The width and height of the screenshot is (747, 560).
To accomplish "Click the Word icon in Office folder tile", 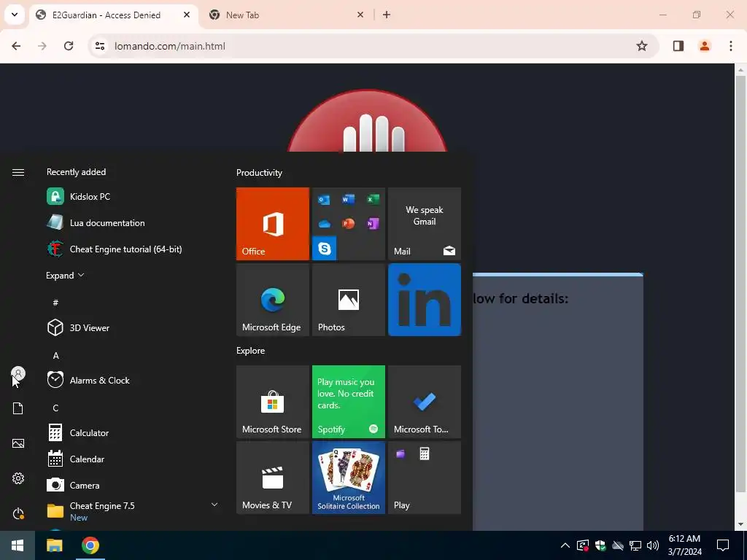I will [x=348, y=200].
